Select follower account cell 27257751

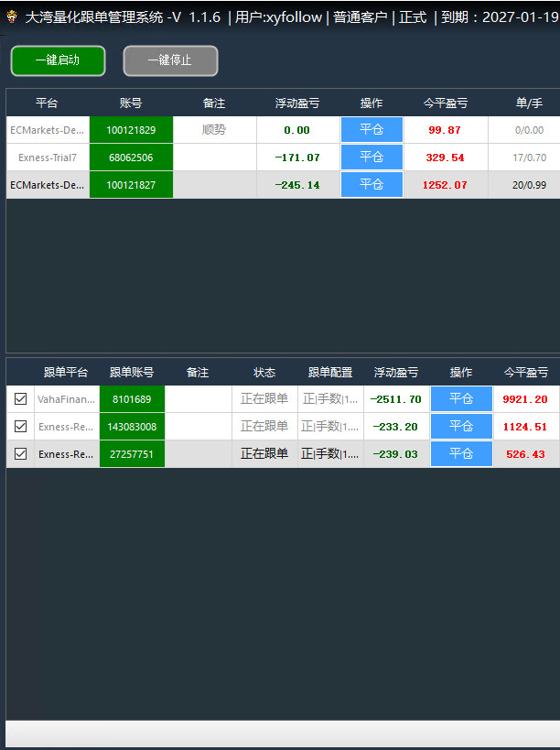pos(132,454)
